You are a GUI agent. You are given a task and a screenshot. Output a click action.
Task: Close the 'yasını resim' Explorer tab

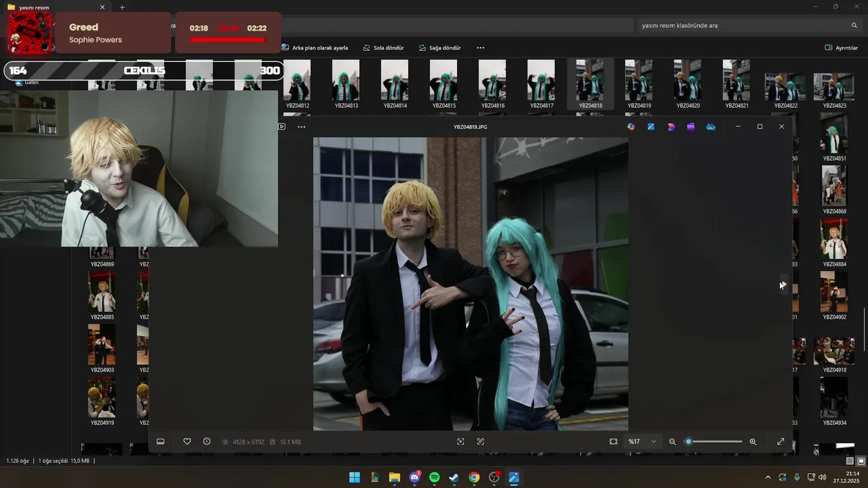pyautogui.click(x=102, y=7)
